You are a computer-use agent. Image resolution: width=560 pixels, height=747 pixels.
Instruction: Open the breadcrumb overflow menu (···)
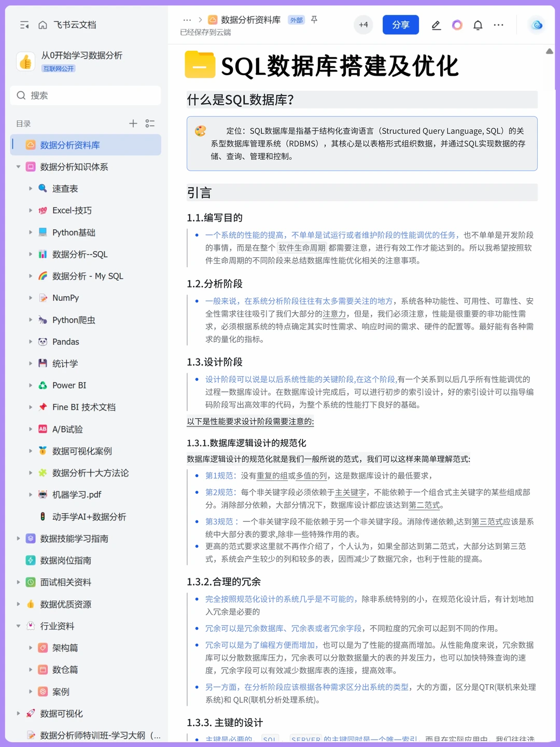[x=187, y=20]
